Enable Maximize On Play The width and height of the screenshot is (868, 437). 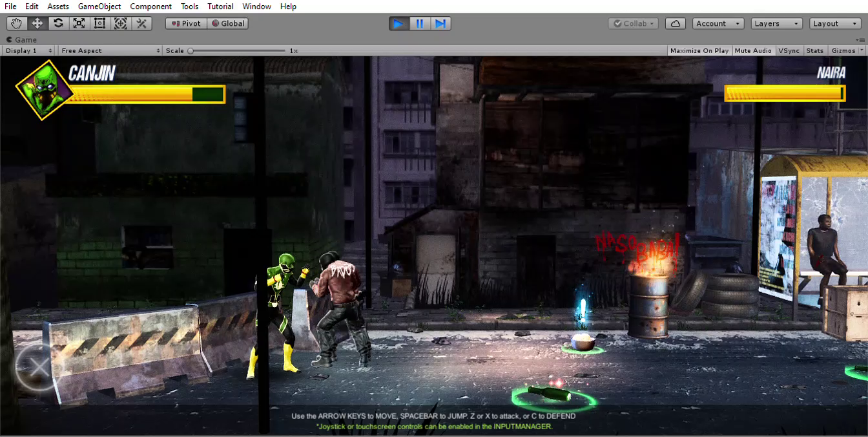[x=699, y=50]
